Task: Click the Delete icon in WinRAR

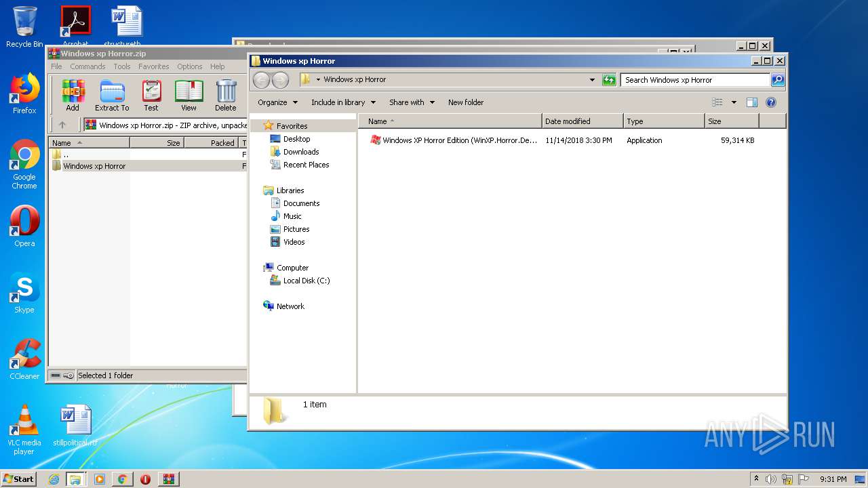Action: (x=226, y=95)
